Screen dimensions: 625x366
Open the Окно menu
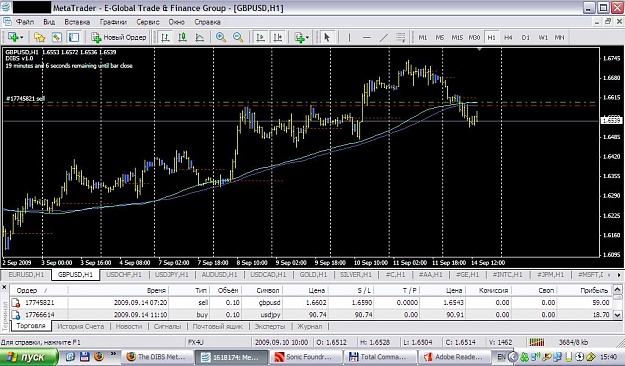click(177, 22)
